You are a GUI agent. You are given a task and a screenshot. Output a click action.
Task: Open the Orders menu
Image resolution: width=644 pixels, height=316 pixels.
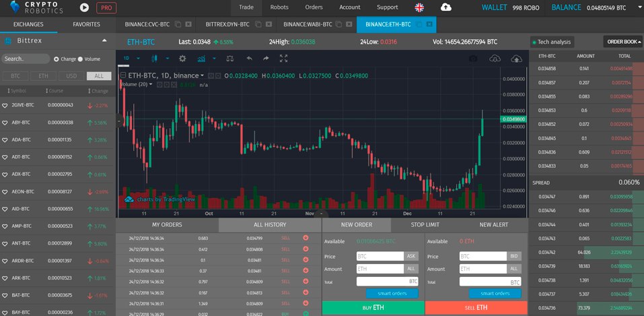(x=314, y=7)
